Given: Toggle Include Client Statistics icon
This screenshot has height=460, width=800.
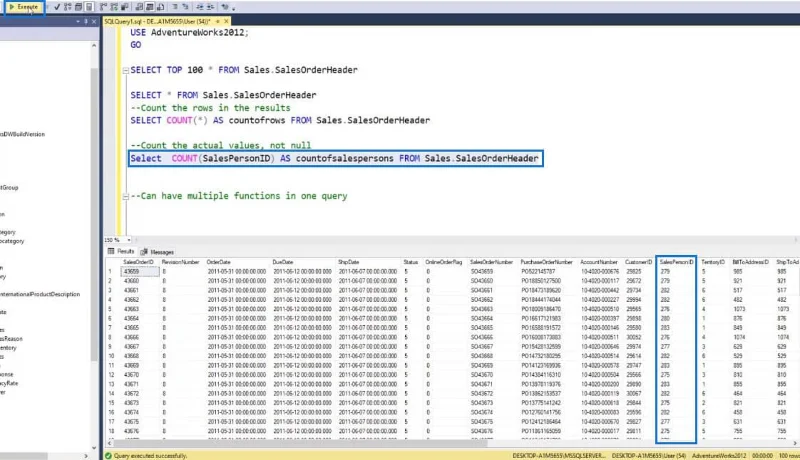Looking at the screenshot, I should tap(124, 7).
